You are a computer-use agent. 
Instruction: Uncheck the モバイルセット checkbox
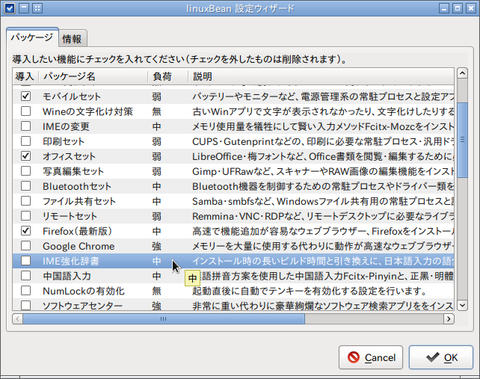tap(26, 96)
